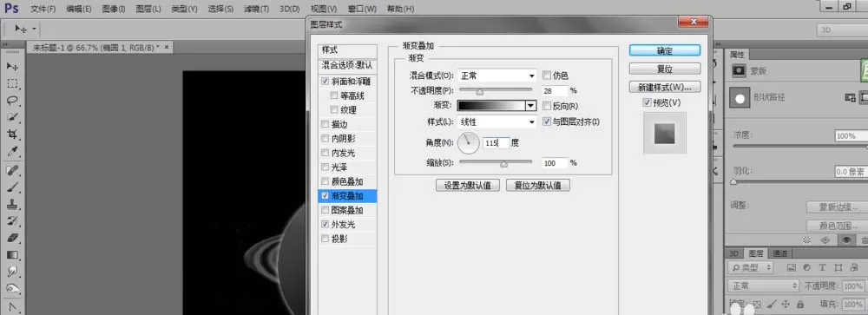The width and height of the screenshot is (868, 315).
Task: Click the 不透明度 slider in gradient overlay
Action: click(x=496, y=90)
